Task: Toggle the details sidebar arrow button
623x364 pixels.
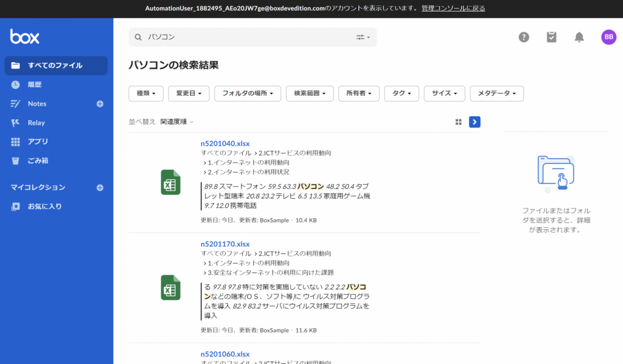Action: [475, 122]
